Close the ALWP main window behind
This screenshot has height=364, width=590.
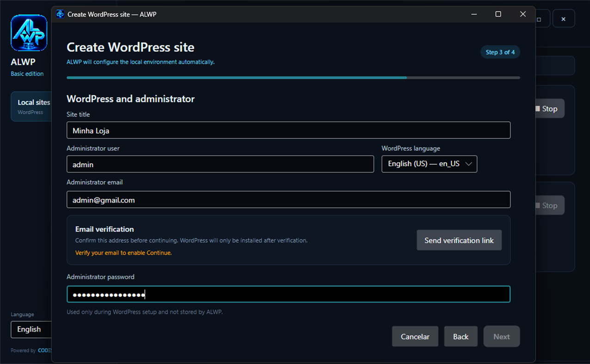[563, 19]
